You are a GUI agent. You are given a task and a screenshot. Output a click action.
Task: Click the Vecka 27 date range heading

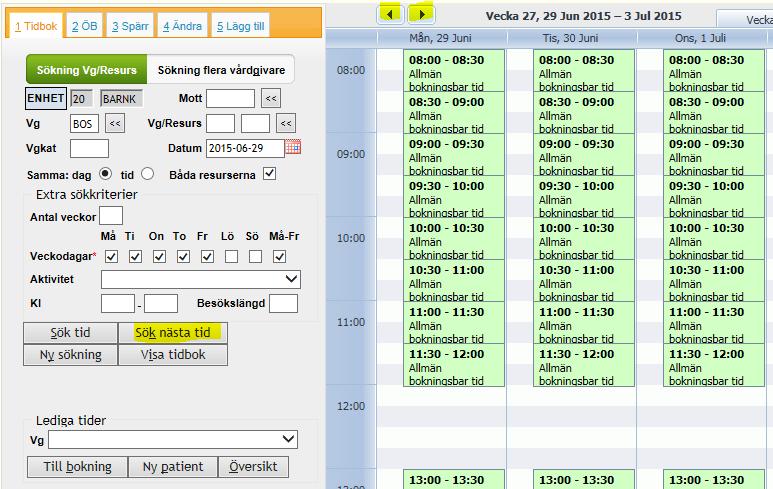(x=583, y=16)
